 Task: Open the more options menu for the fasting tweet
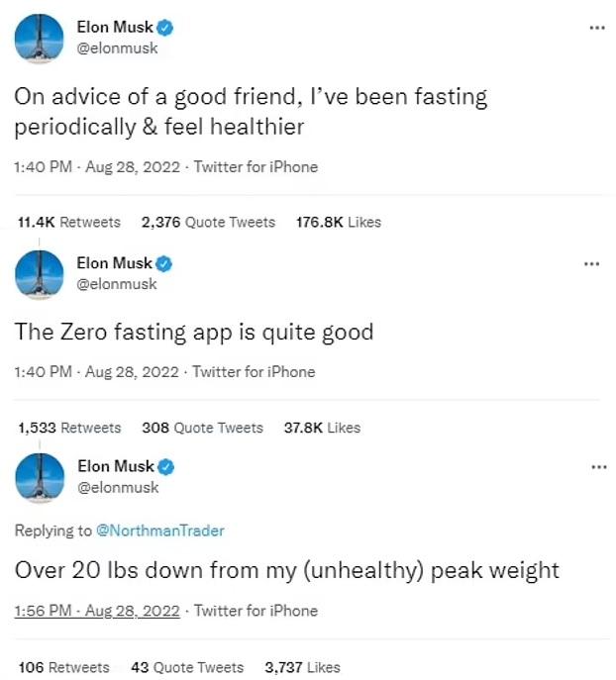(x=595, y=28)
